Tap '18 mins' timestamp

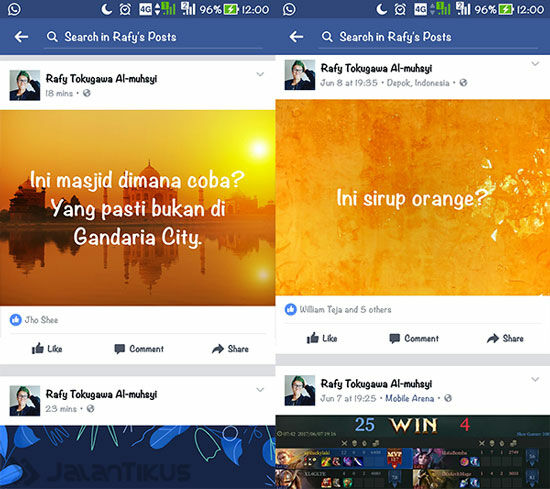(x=59, y=93)
